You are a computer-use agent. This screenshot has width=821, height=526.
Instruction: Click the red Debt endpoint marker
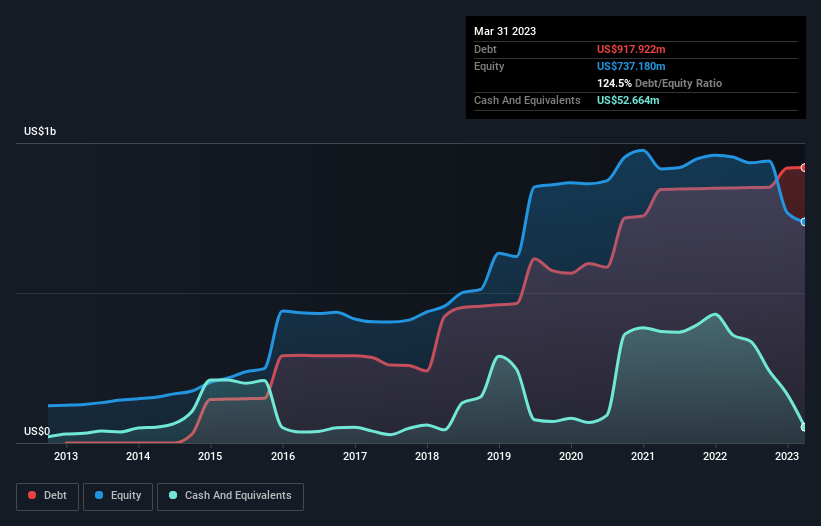point(804,168)
